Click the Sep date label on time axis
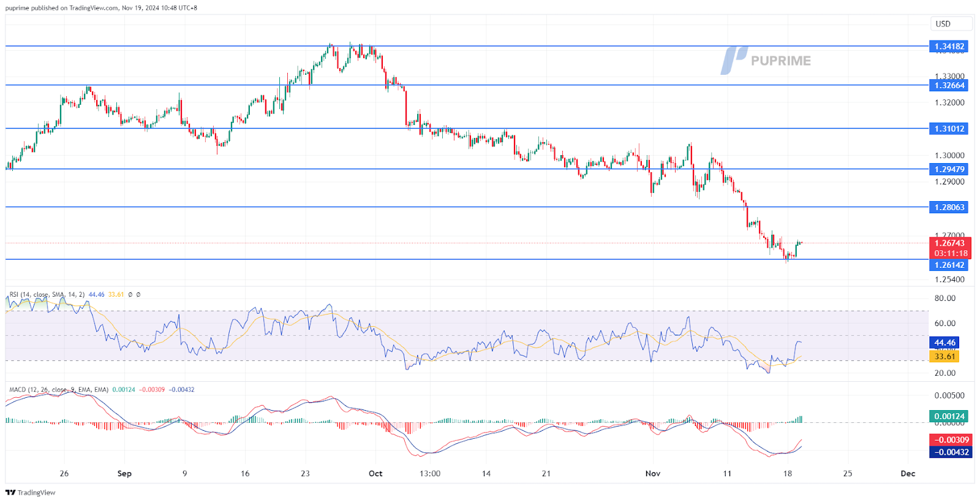Viewport: 980px width, 502px height. [124, 473]
